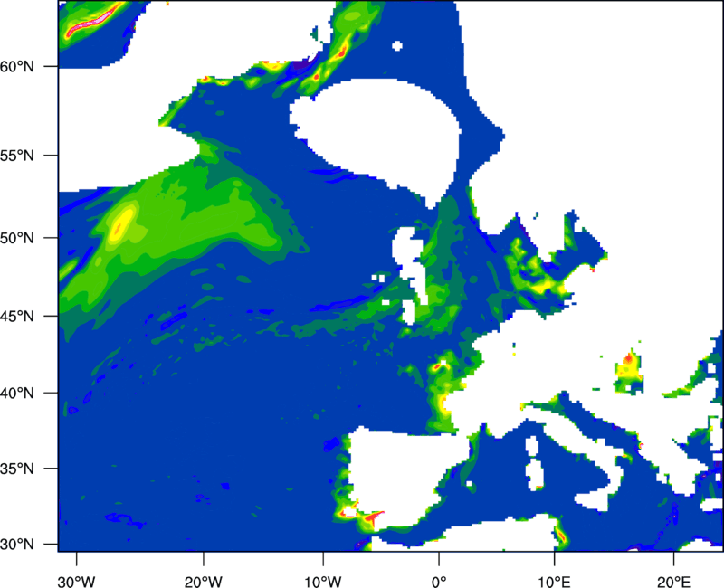Viewport: 724px width, 588px height.
Task: Click the 55°N latitude label
Action: click(17, 156)
